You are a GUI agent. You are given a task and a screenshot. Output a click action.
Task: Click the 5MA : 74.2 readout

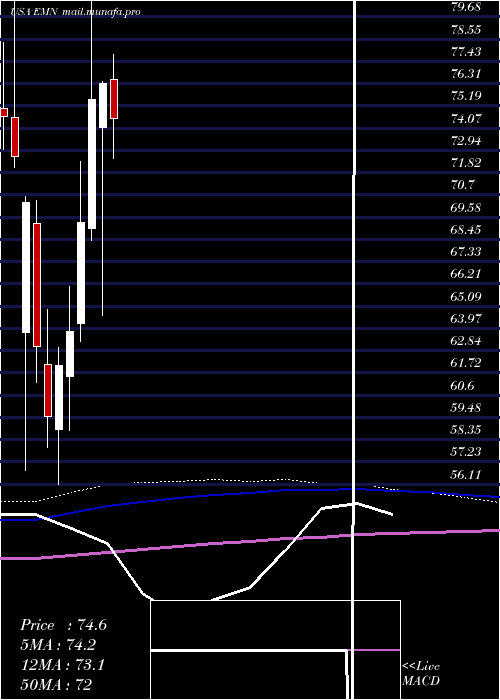tap(58, 645)
